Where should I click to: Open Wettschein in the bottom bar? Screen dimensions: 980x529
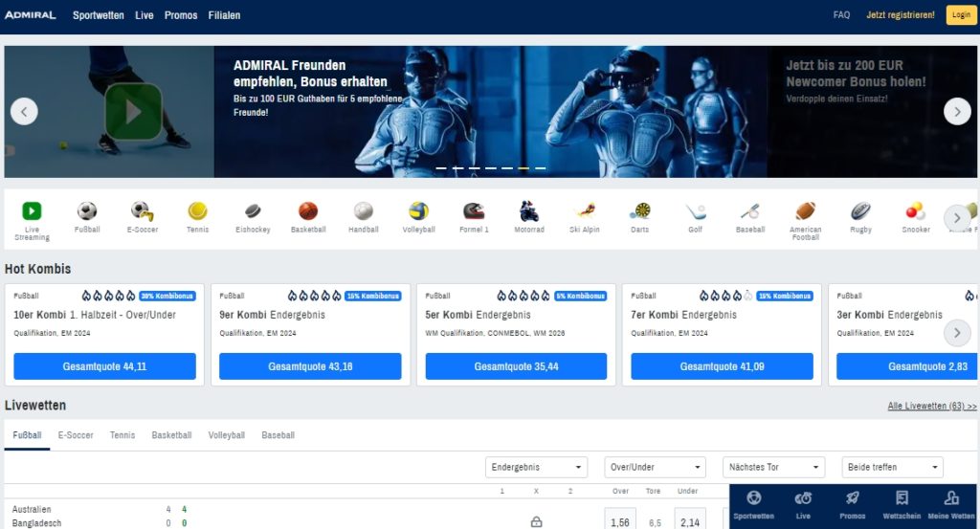pos(902,505)
